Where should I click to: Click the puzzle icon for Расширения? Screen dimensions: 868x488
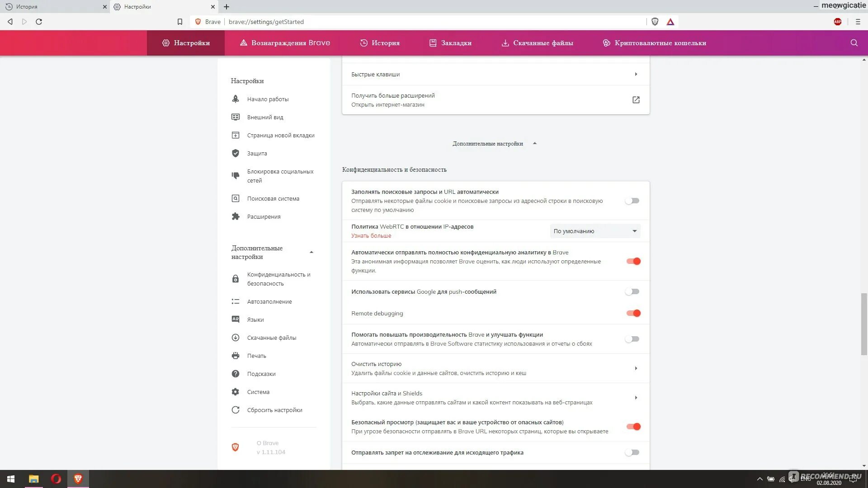pyautogui.click(x=236, y=216)
